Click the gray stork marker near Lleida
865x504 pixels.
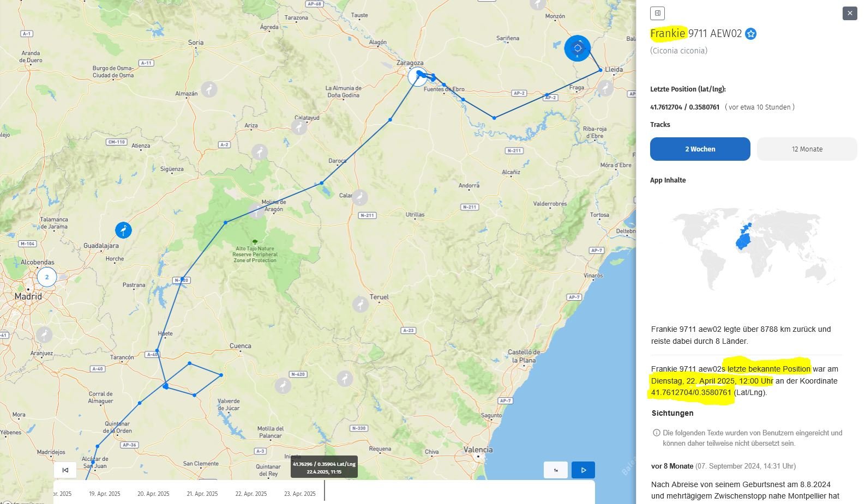coord(605,88)
